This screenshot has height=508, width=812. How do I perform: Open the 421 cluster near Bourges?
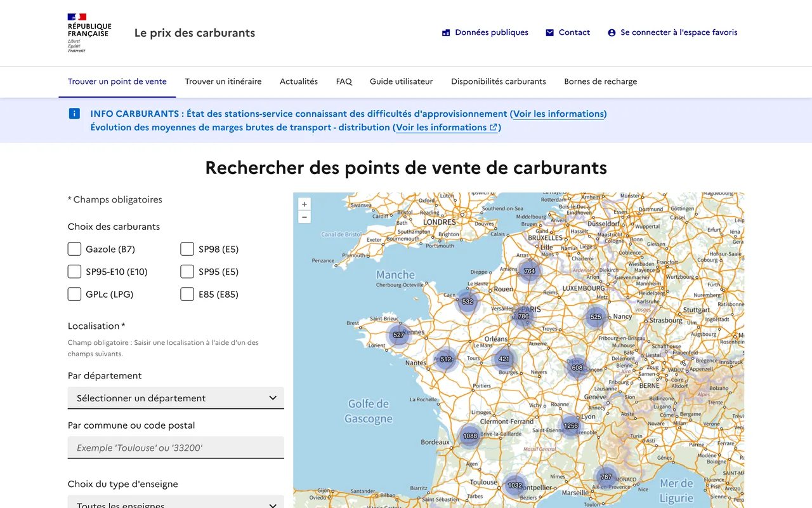coord(504,359)
